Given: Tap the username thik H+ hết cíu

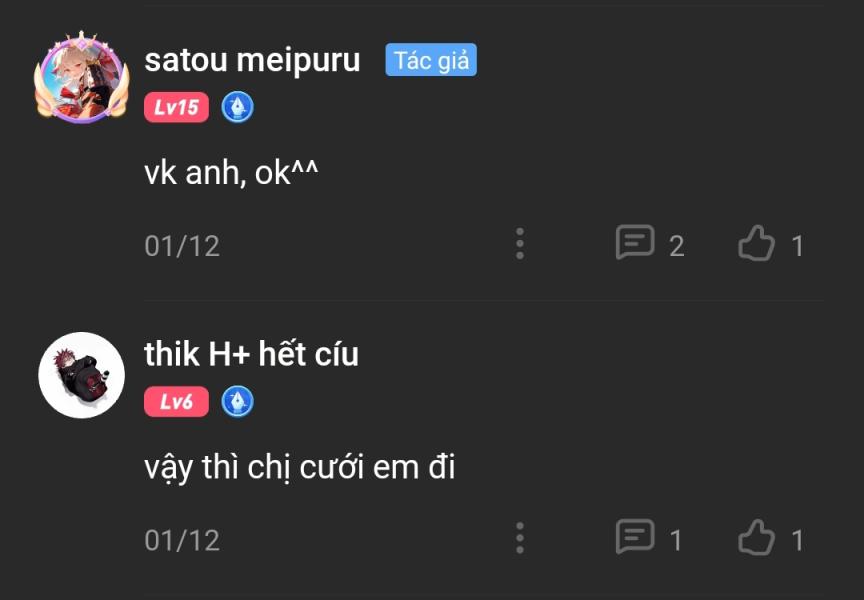Looking at the screenshot, I should coord(251,354).
